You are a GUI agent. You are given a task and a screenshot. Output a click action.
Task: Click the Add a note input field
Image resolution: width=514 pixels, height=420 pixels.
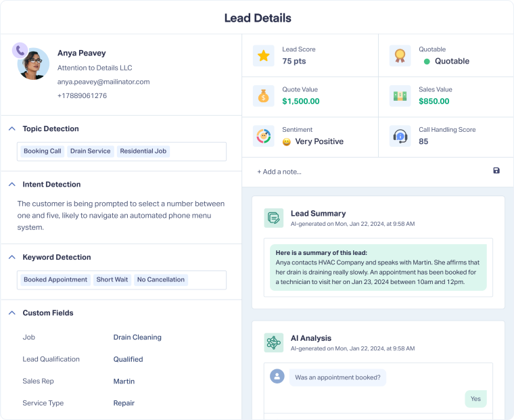point(365,172)
